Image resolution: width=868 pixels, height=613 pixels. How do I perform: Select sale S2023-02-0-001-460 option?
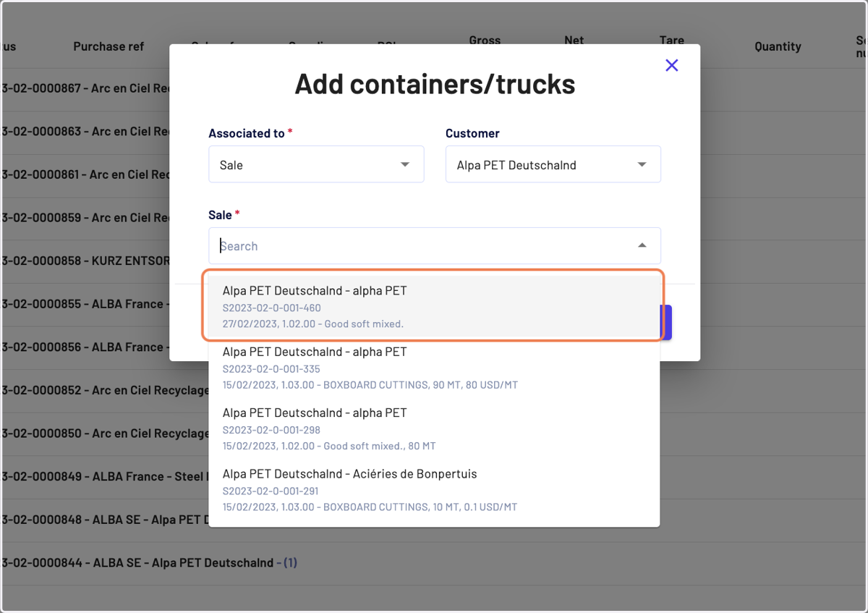pos(434,307)
